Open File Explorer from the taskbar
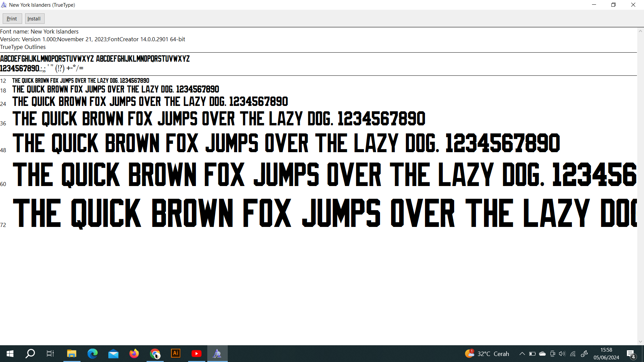Image resolution: width=644 pixels, height=362 pixels. point(71,354)
